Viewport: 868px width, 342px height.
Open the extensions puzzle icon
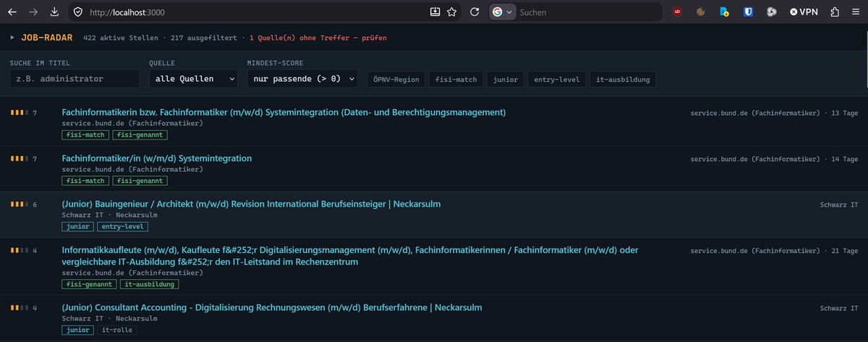(x=835, y=12)
